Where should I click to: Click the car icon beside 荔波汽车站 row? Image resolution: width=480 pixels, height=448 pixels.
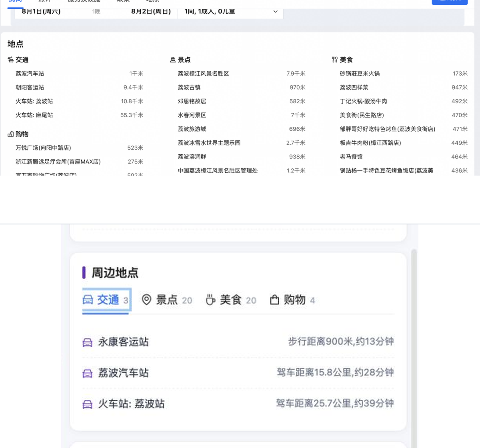pos(88,373)
